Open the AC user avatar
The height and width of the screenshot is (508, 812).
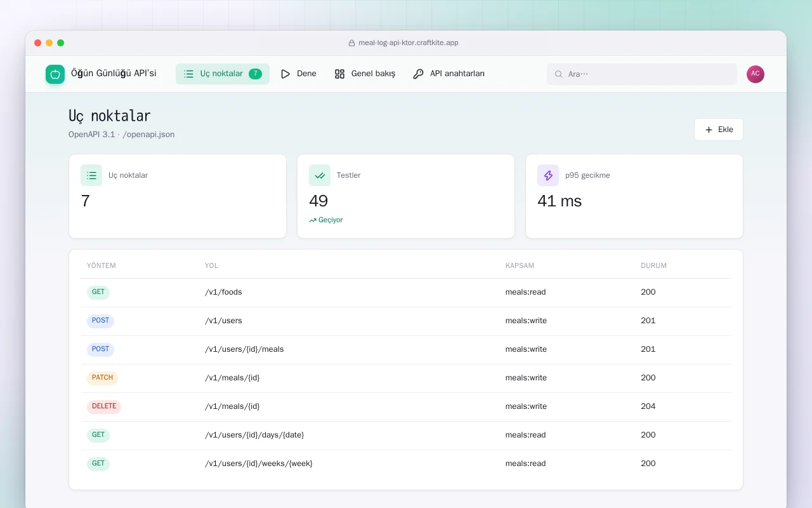(756, 74)
